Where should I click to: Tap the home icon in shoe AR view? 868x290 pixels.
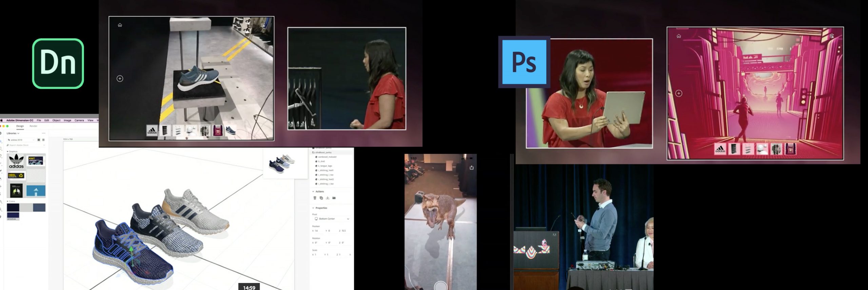[x=120, y=25]
